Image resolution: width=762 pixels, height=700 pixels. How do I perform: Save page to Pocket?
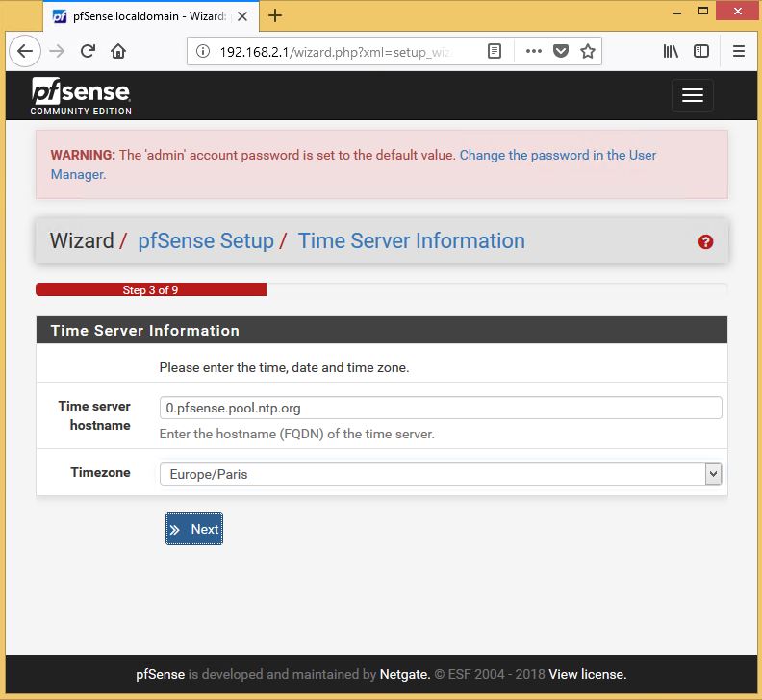click(561, 51)
